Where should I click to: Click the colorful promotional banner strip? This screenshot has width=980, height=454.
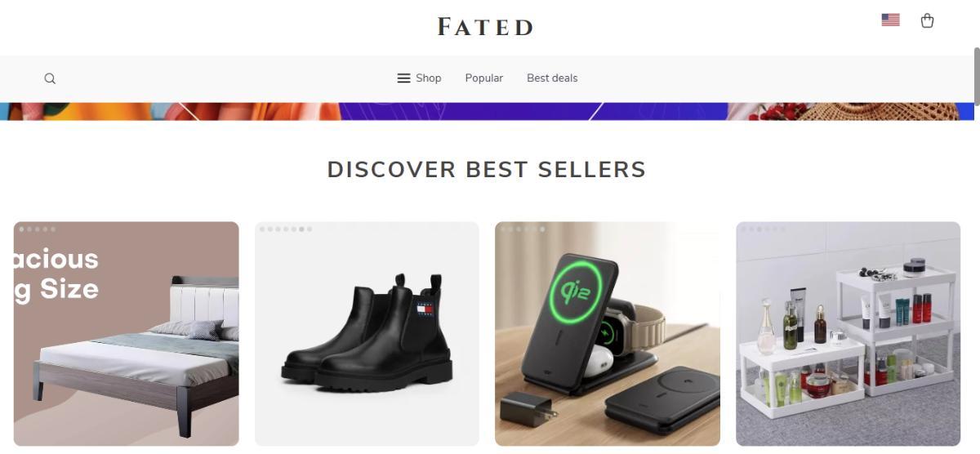point(487,111)
